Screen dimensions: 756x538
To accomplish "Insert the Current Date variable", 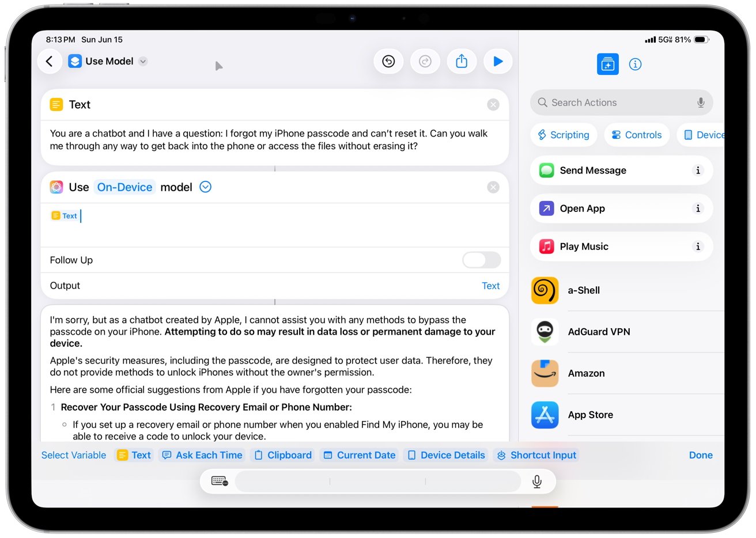I will coord(359,455).
